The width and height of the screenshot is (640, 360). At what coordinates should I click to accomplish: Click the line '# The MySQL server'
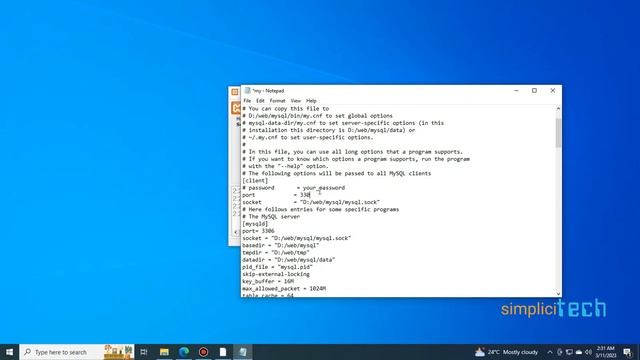point(271,216)
